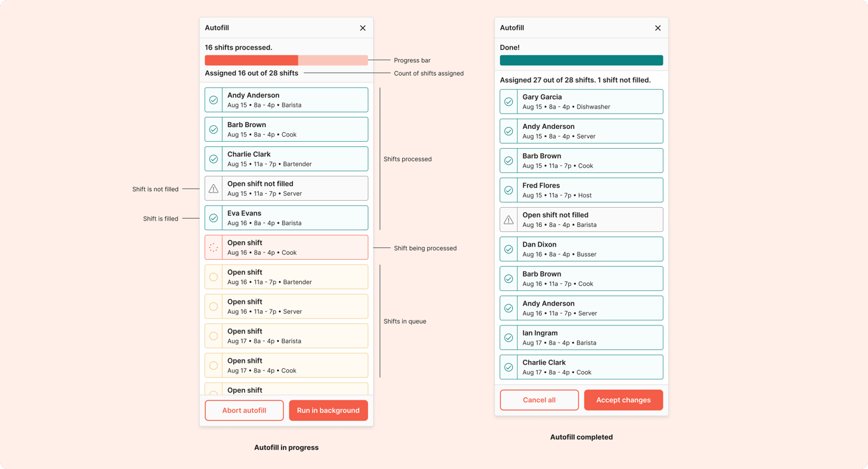Click check icon on Charlie Clark Aug 17 Cook row
The image size is (868, 469).
[508, 367]
